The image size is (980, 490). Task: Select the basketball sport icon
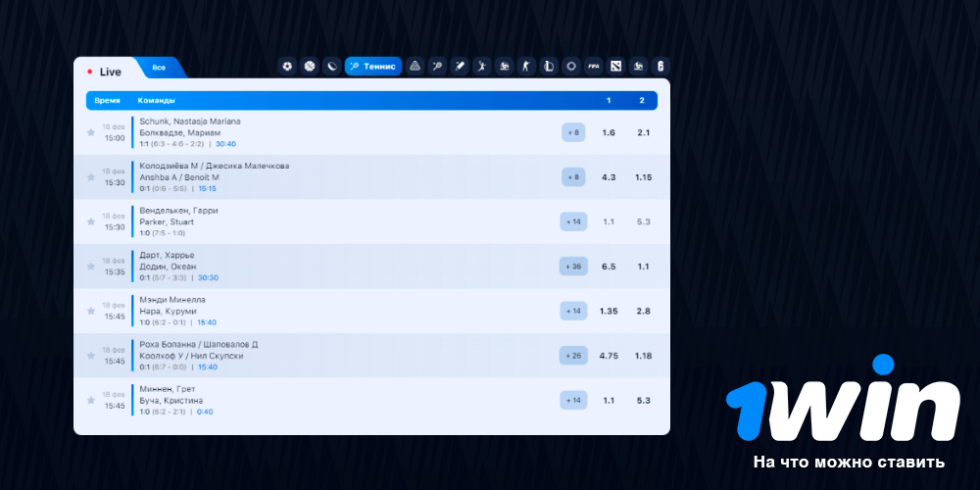pyautogui.click(x=310, y=67)
